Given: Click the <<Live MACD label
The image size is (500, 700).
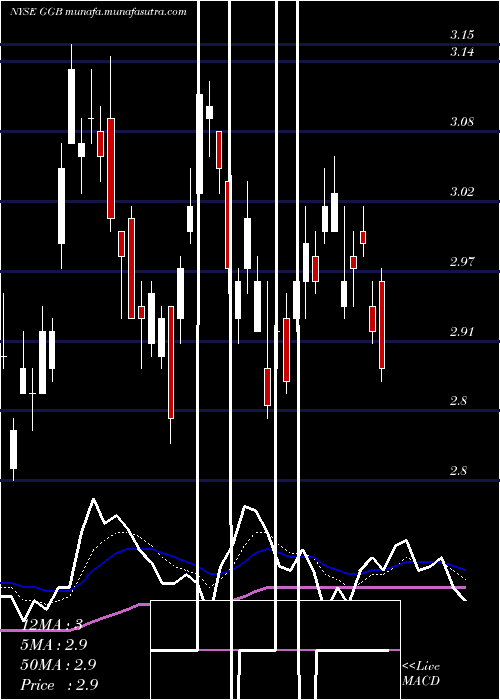Looking at the screenshot, I should [x=421, y=674].
